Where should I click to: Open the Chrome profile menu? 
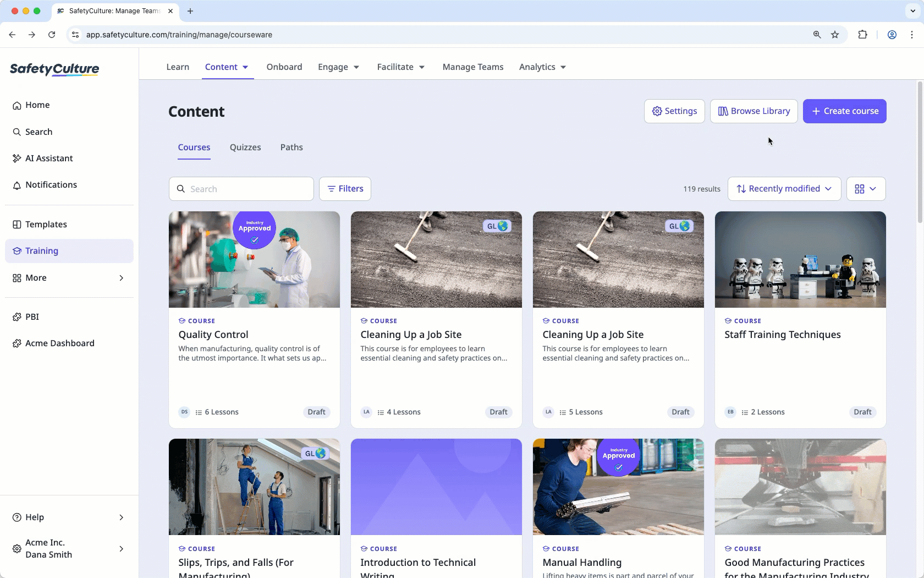892,35
